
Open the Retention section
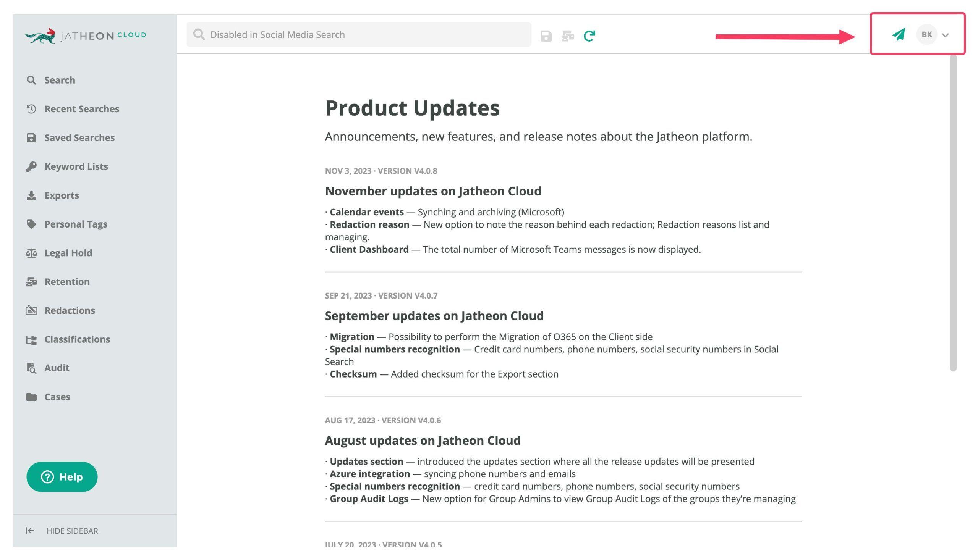pos(67,282)
